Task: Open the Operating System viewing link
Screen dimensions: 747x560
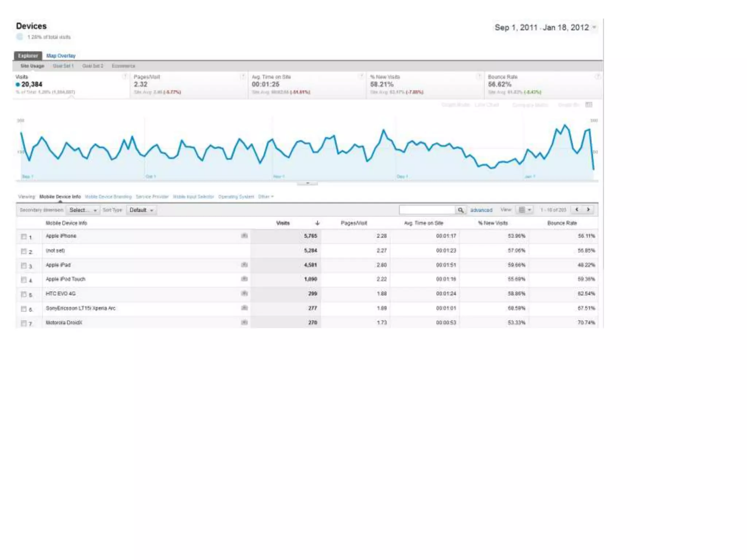Action: click(236, 197)
